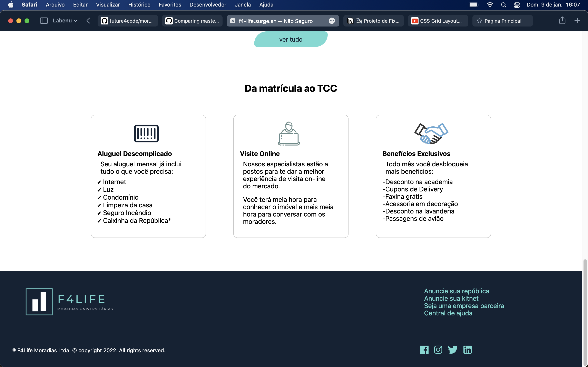The height and width of the screenshot is (367, 588).
Task: Toggle the Safari sidebar icon
Action: tap(44, 21)
